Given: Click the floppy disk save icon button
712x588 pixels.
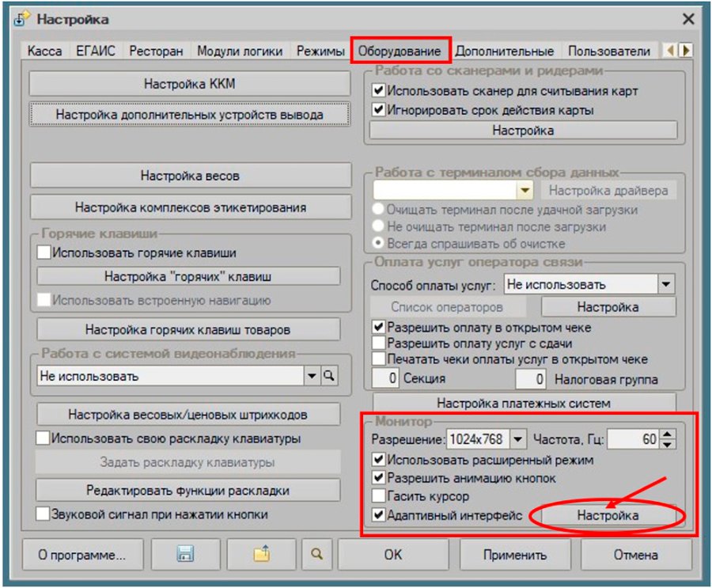Looking at the screenshot, I should pyautogui.click(x=185, y=554).
